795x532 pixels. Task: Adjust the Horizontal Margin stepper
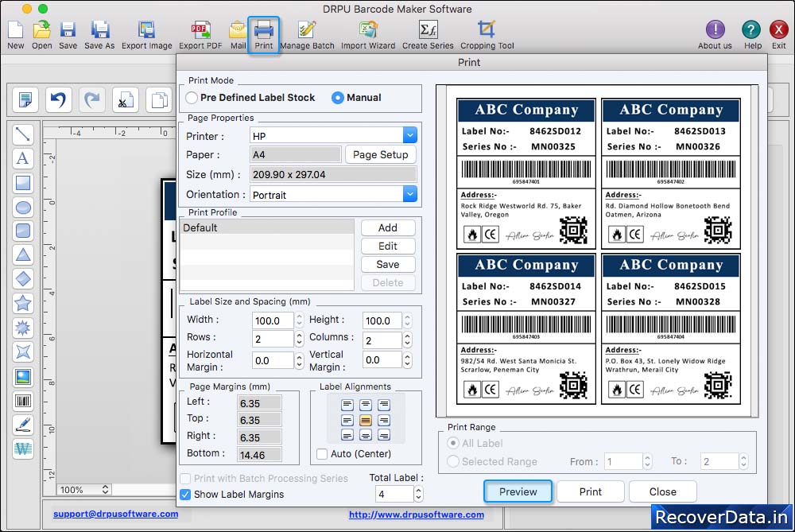tap(299, 360)
